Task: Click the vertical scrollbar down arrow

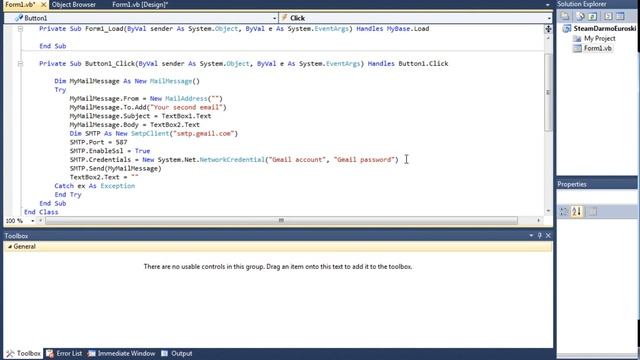Action: click(548, 211)
